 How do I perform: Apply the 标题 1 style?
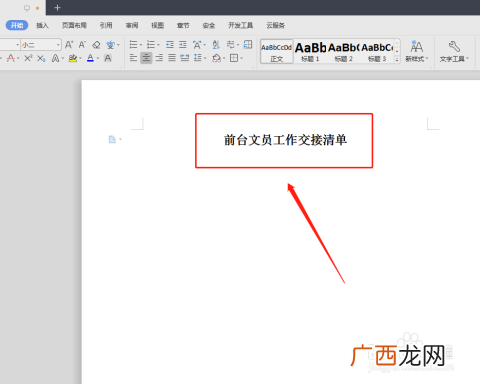pos(310,51)
